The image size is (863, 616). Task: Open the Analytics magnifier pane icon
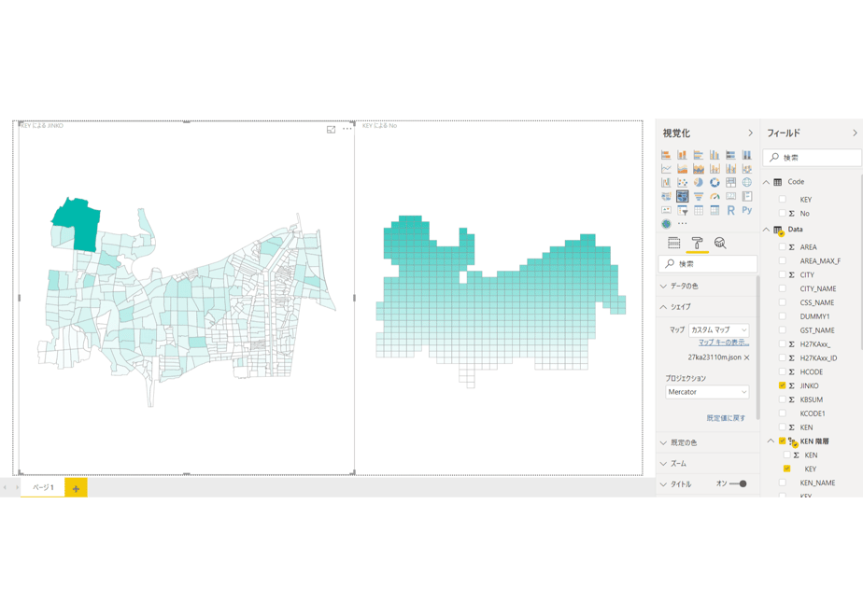[x=720, y=243]
